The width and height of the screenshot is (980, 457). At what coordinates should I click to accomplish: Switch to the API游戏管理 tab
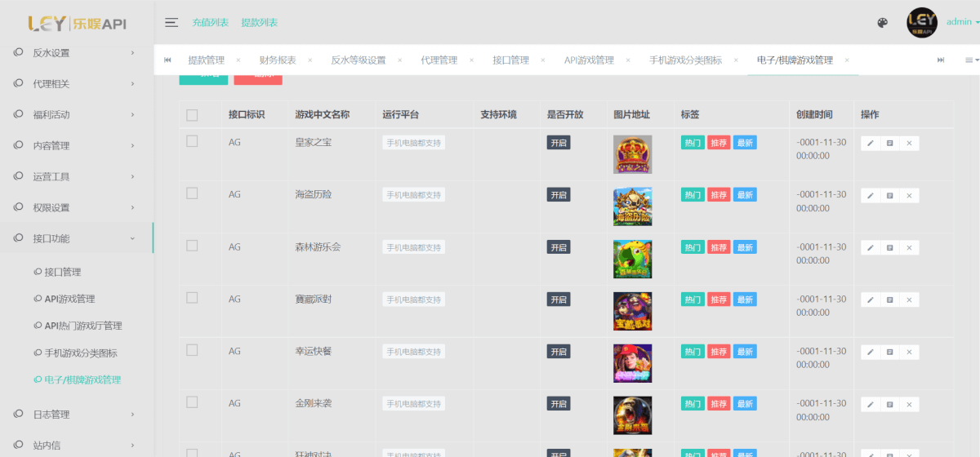(588, 60)
